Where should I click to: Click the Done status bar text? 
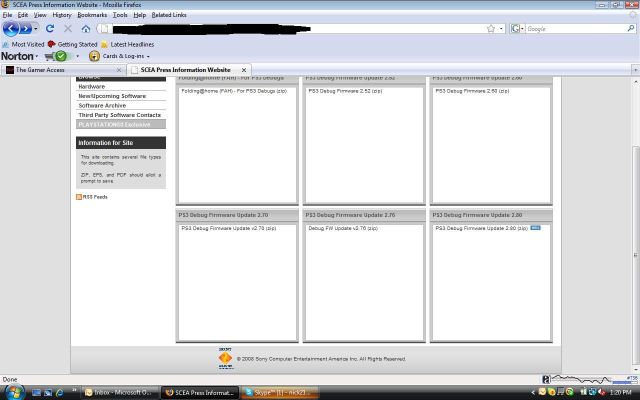(10, 380)
